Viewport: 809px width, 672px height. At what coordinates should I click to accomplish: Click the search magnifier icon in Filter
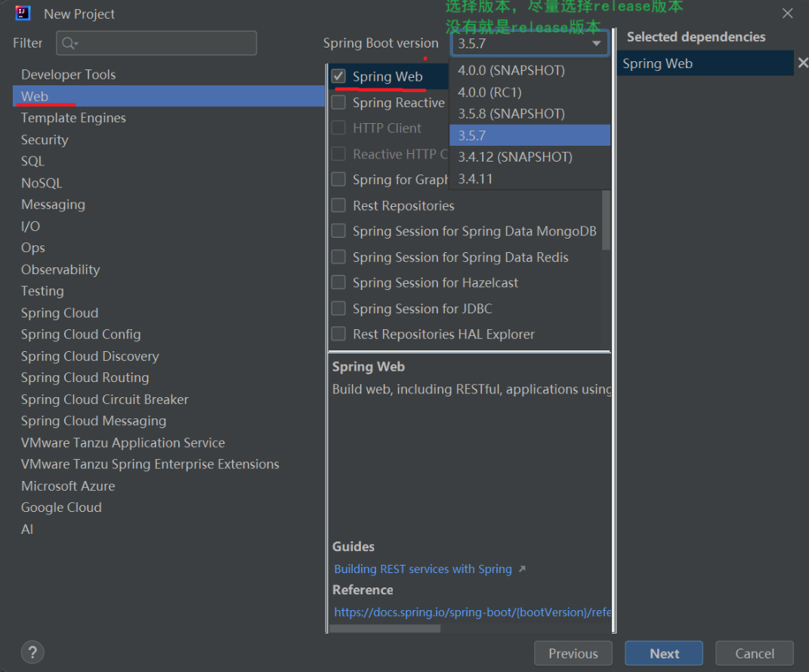[x=69, y=43]
